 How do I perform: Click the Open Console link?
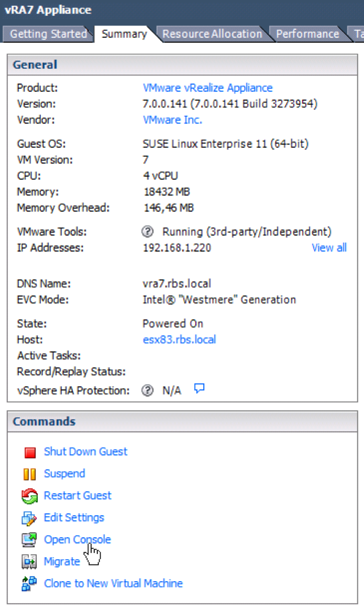77,539
